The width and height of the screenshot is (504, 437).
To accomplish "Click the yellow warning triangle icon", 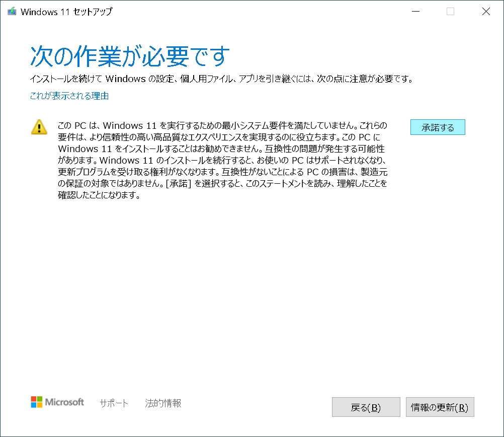I will point(39,127).
